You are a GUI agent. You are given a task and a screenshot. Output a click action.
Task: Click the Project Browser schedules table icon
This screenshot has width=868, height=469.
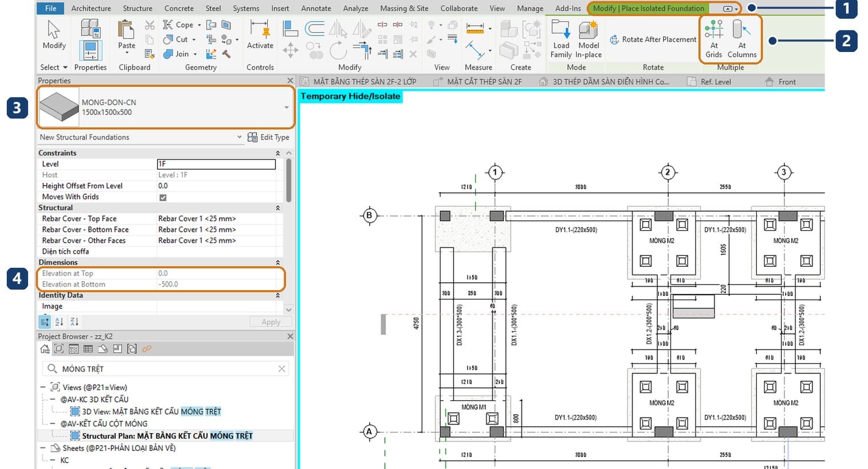pos(88,349)
